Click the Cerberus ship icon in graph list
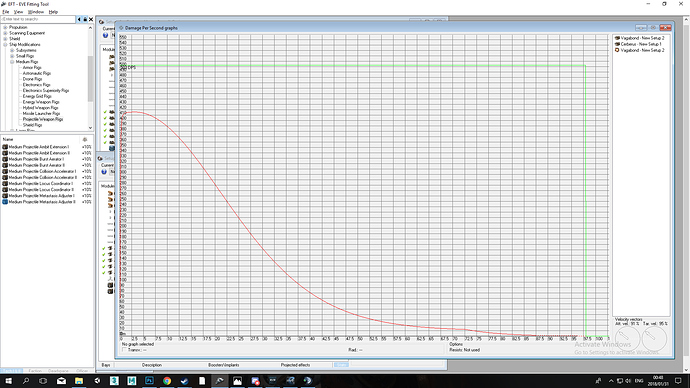Screen dimensions: 690x388 (x=617, y=44)
